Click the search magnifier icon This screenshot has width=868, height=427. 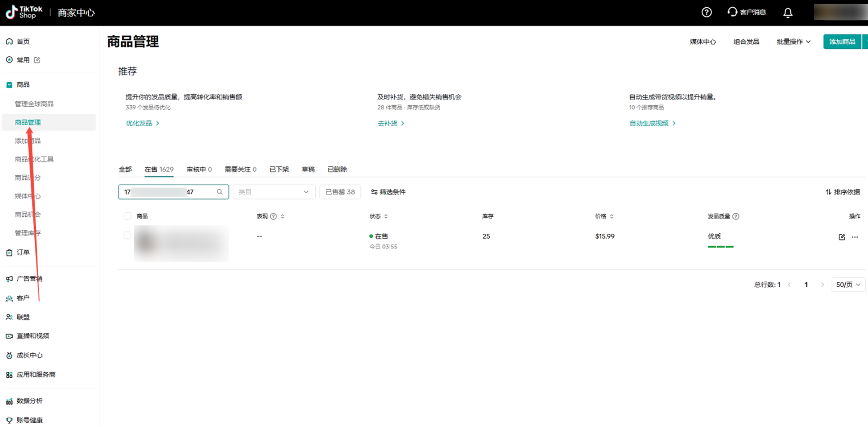point(219,192)
